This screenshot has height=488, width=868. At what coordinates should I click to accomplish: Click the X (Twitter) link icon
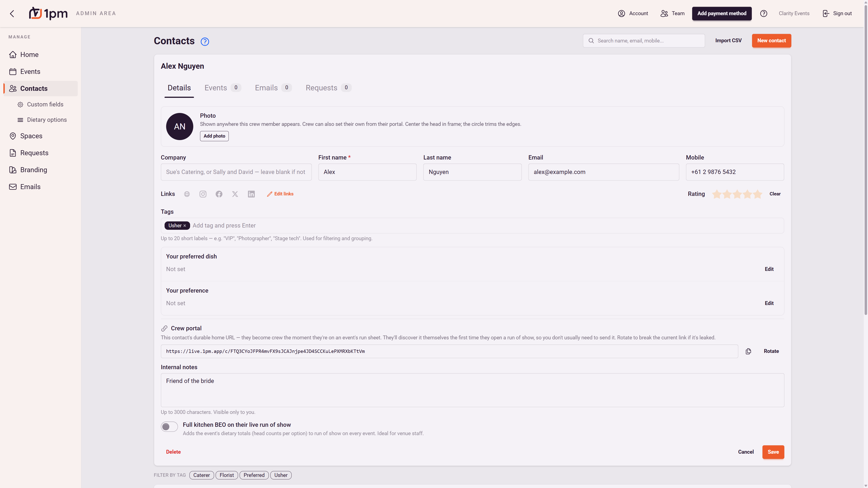pyautogui.click(x=235, y=194)
